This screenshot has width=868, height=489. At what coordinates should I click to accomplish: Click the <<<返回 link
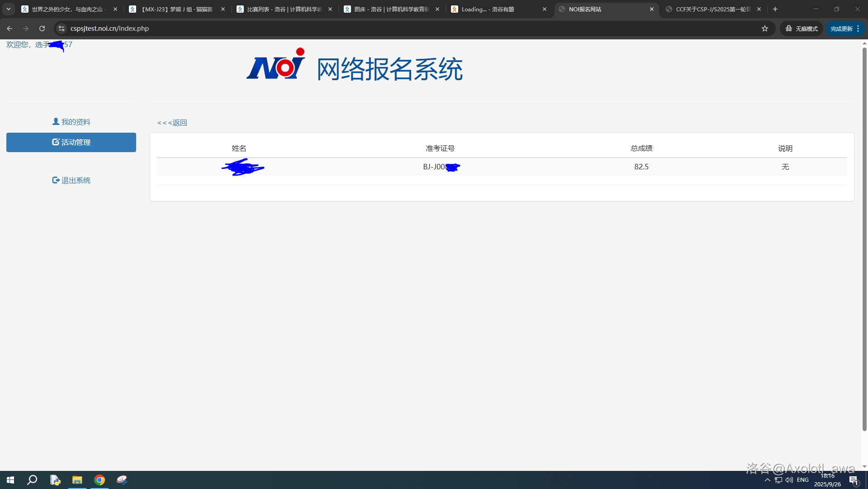click(x=172, y=122)
